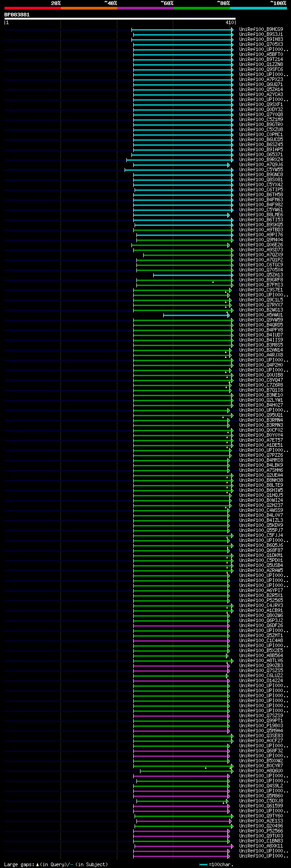The image size is (291, 868).
Task: Select hit UniRef100_A8XK11
Action: tap(261, 846)
